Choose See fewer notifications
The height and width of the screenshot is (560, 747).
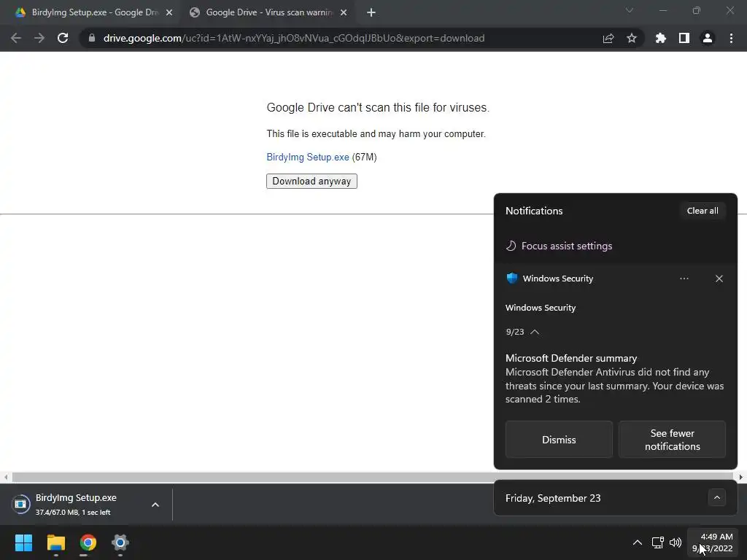click(x=672, y=440)
